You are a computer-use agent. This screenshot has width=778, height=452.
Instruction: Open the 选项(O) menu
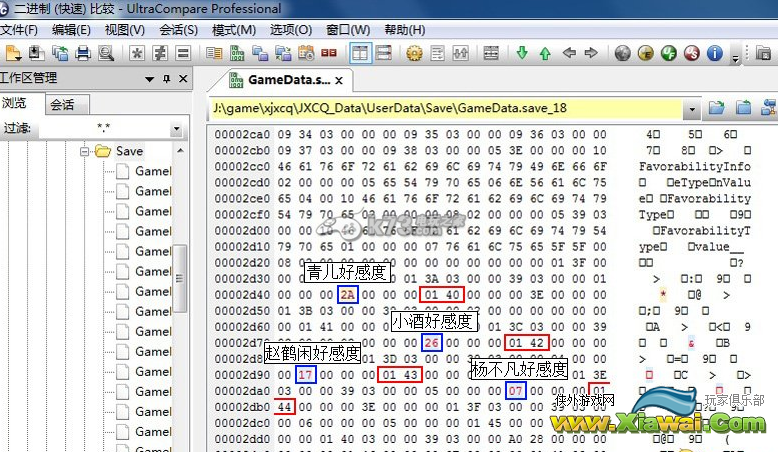[291, 30]
